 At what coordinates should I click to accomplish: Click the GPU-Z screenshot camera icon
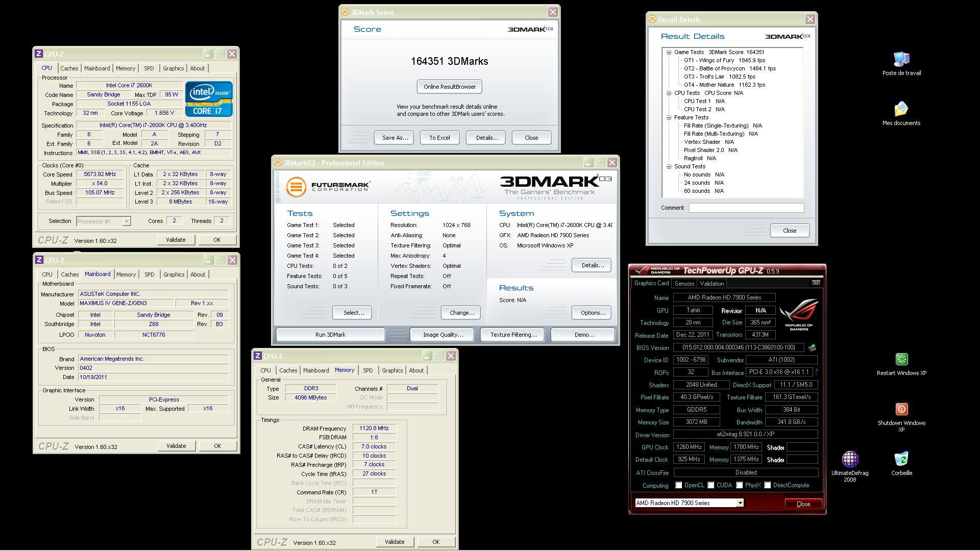(816, 283)
